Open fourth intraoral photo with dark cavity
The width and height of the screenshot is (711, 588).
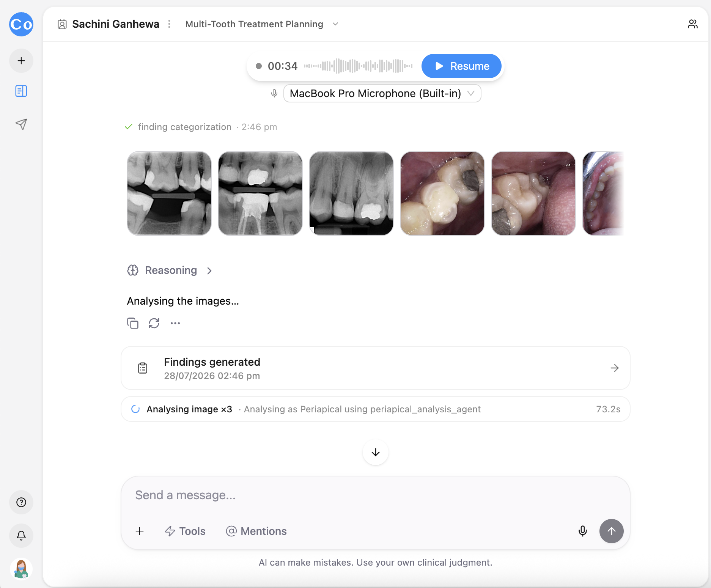click(x=442, y=193)
